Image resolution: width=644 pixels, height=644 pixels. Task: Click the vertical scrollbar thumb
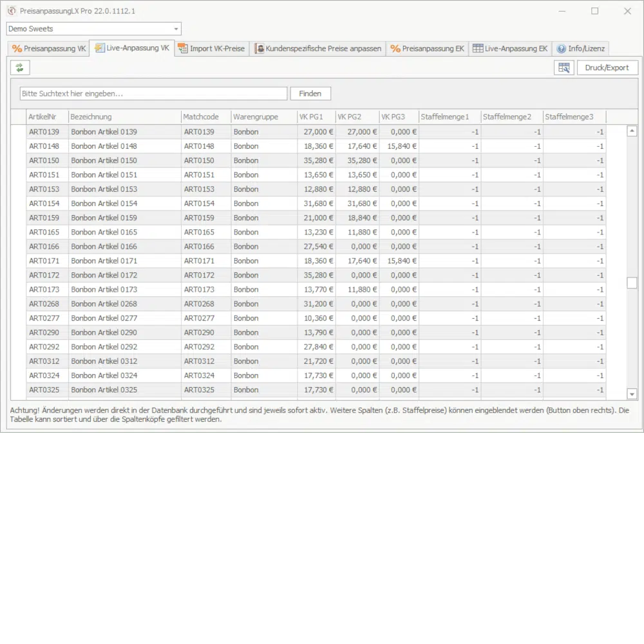tap(632, 283)
